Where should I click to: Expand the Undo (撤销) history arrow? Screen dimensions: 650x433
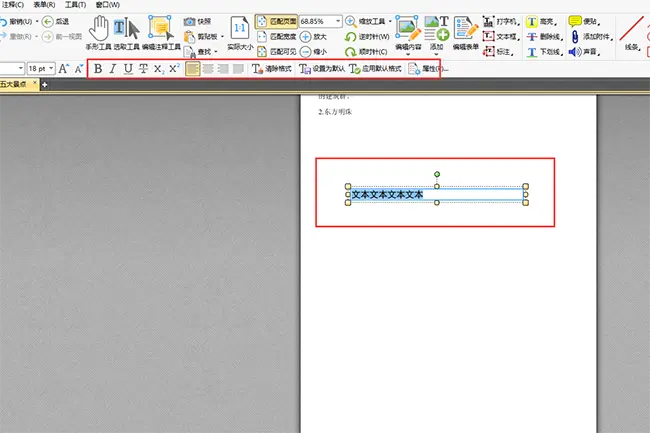click(37, 21)
